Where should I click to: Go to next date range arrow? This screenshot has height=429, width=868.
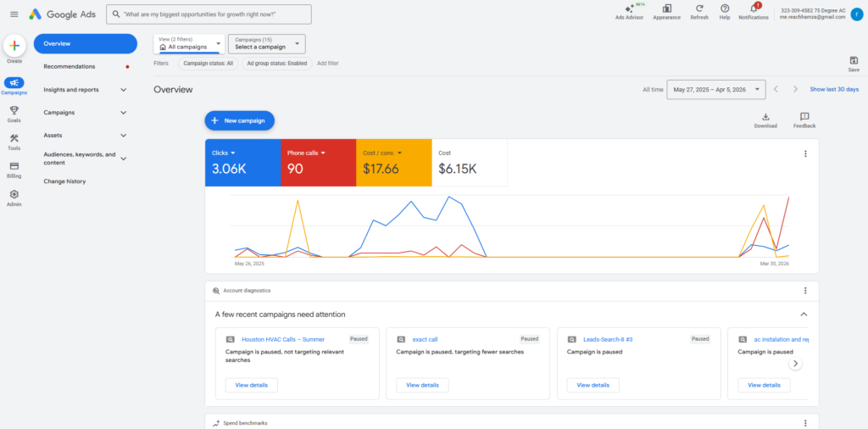795,89
